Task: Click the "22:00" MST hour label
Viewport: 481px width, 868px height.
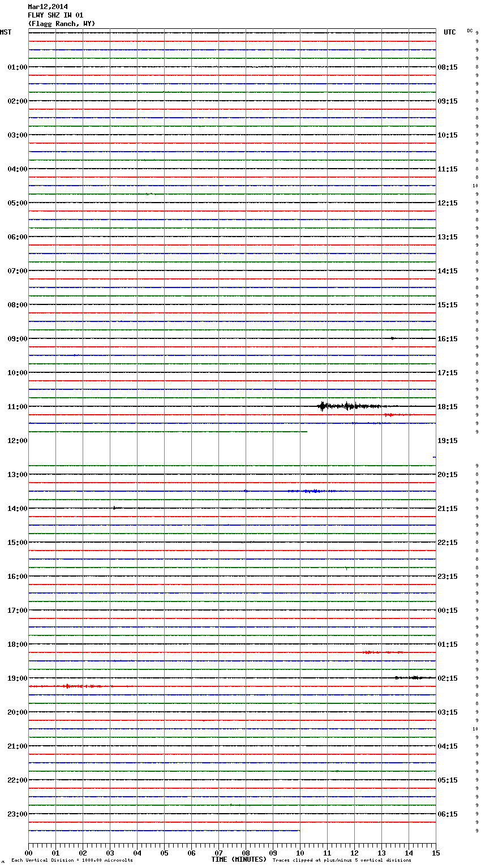Action: coord(17,780)
